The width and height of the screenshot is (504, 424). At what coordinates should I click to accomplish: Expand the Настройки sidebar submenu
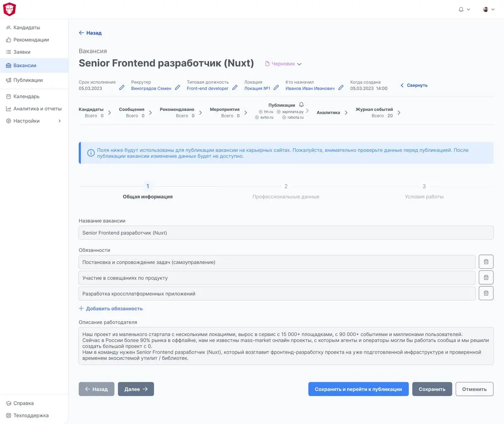[x=59, y=121]
